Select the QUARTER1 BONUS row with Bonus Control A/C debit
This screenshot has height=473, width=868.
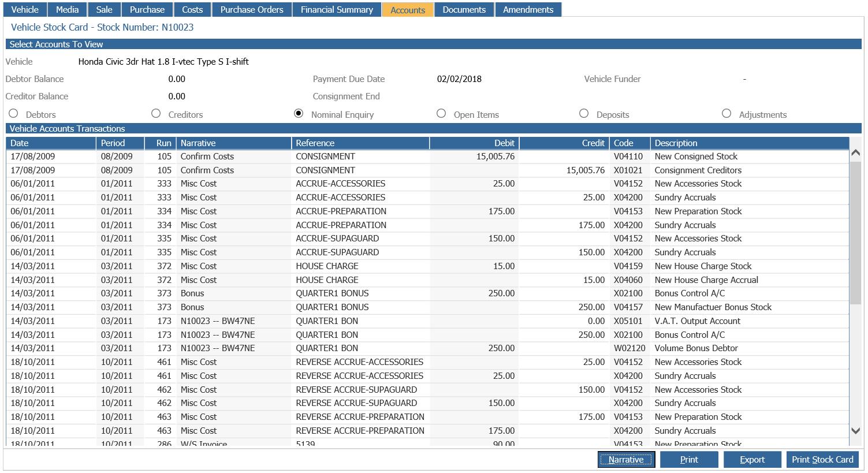pyautogui.click(x=427, y=293)
